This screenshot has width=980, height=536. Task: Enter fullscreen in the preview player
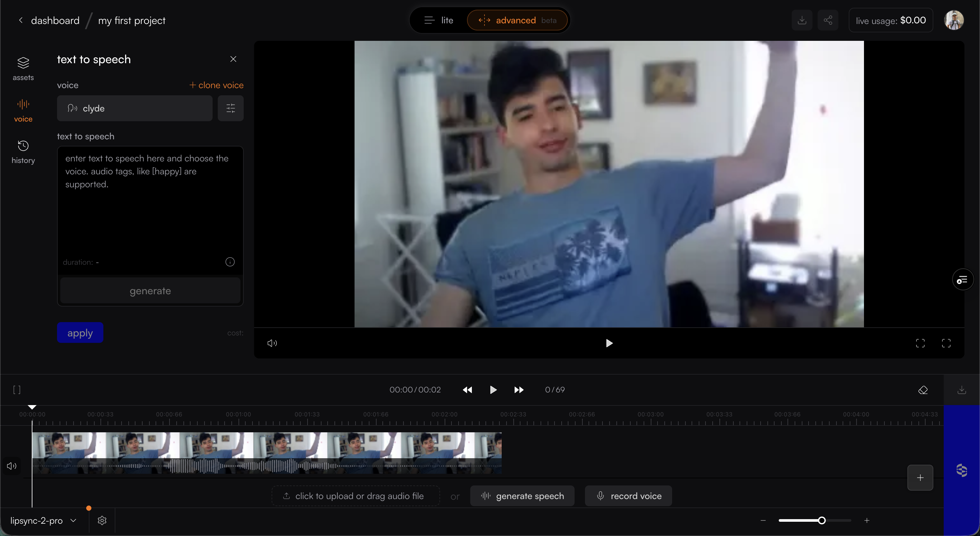946,343
